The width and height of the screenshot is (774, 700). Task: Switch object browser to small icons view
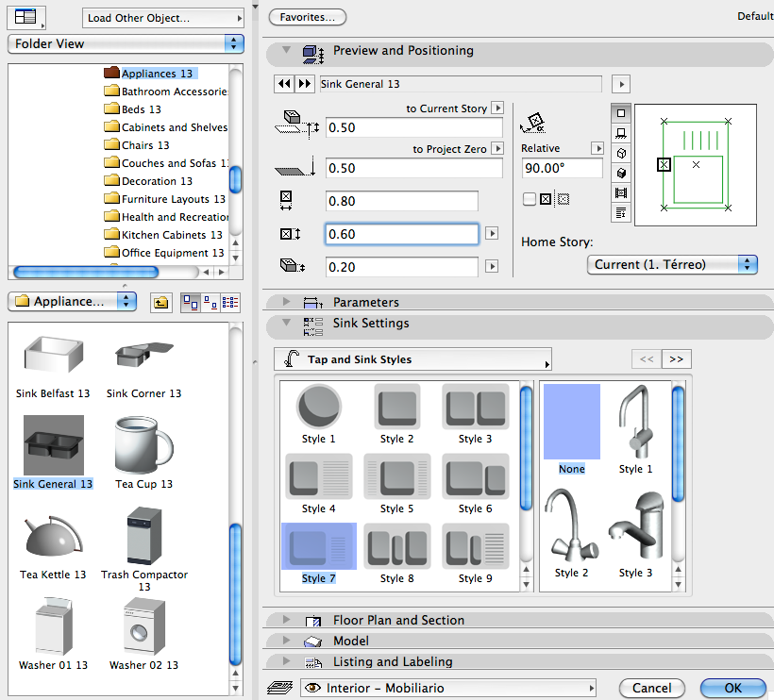pyautogui.click(x=210, y=302)
